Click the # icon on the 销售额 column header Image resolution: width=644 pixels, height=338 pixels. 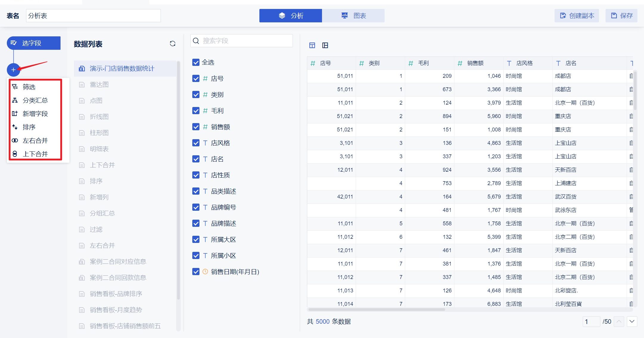tap(459, 63)
